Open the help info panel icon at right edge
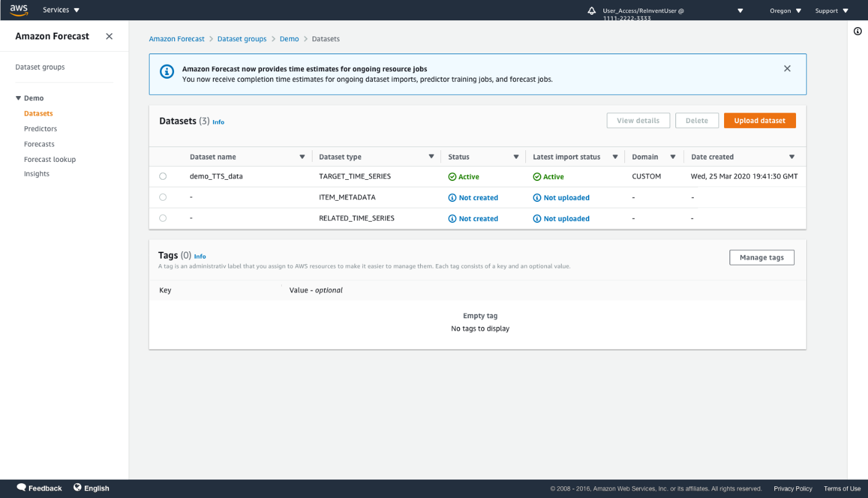This screenshot has width=868, height=498. 858,31
